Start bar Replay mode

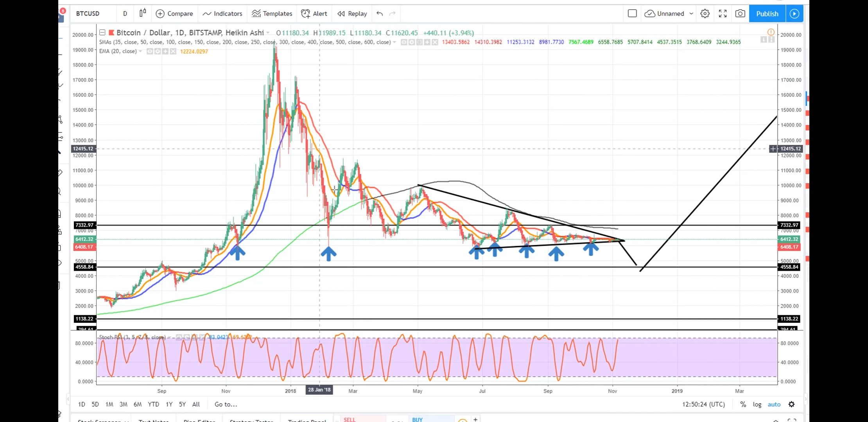coord(352,14)
